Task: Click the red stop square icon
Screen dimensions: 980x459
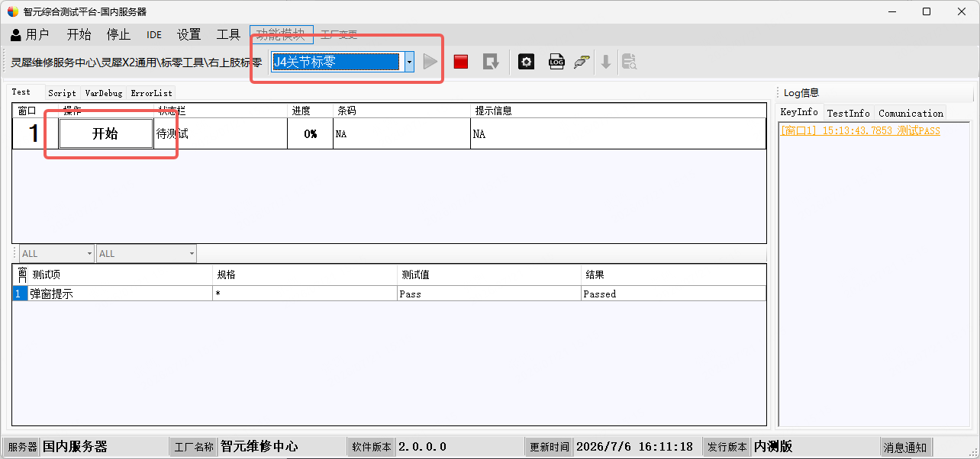Action: (x=460, y=62)
